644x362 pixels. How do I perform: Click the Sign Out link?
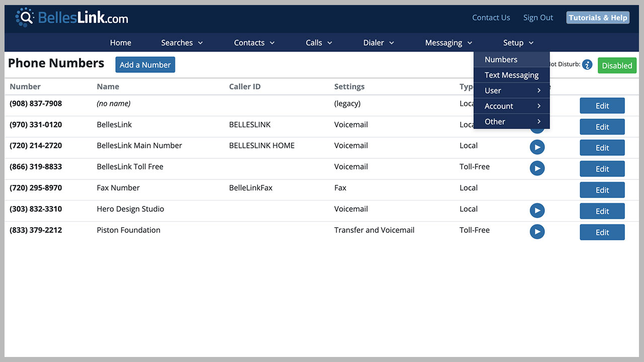click(538, 18)
